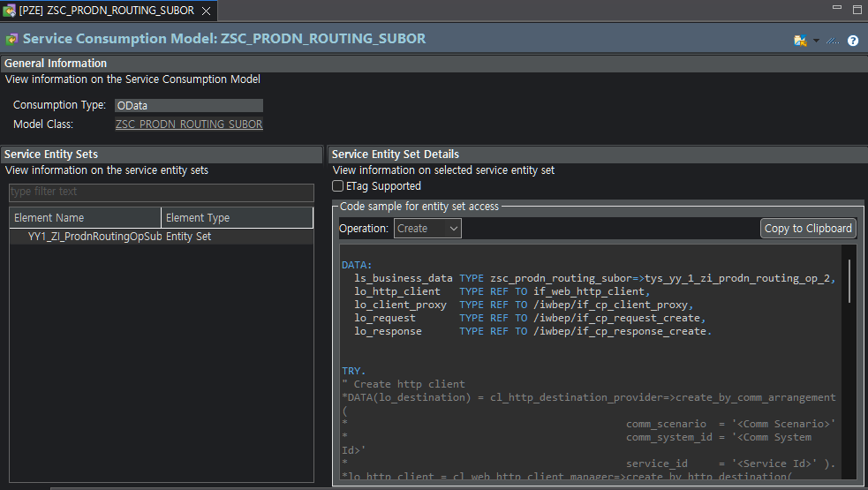Click the editor tab's file icon

9,11
